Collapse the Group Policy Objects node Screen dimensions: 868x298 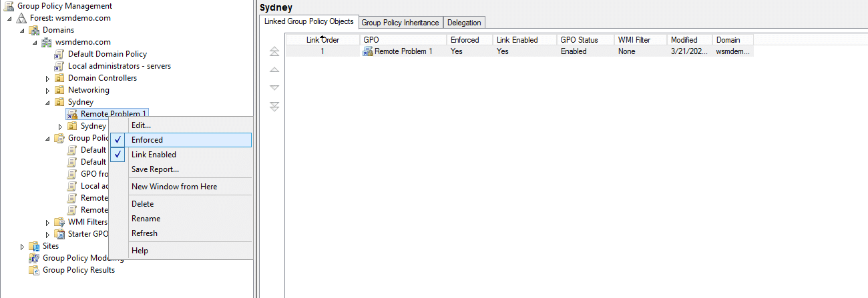coord(47,139)
